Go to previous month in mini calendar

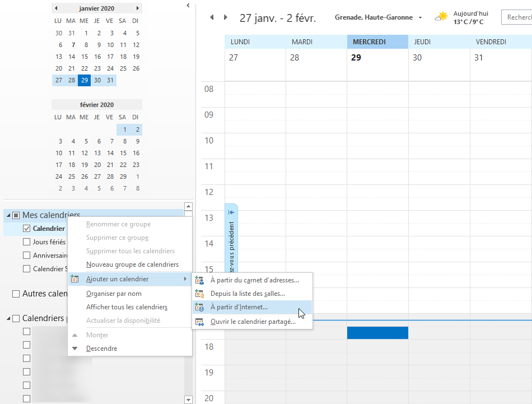point(56,8)
